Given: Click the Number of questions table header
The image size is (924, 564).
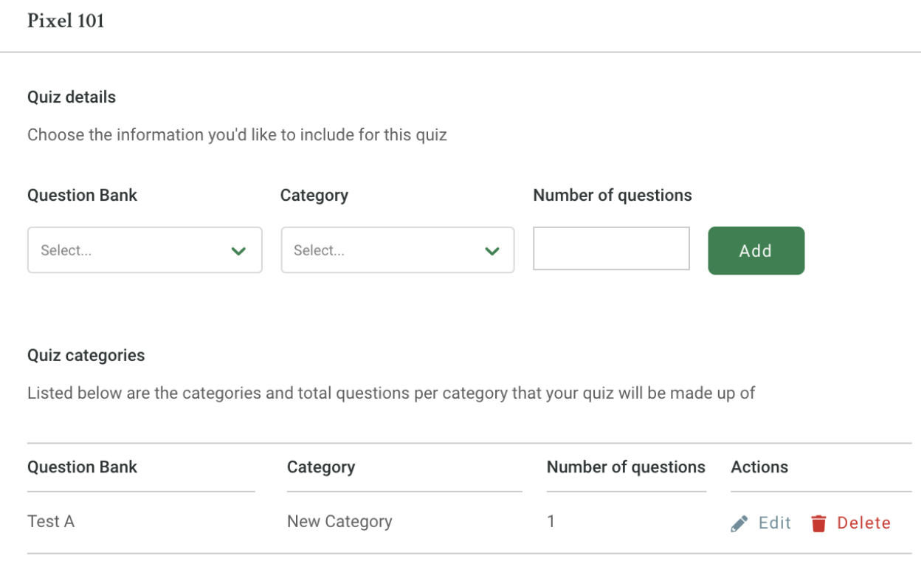Looking at the screenshot, I should click(626, 467).
